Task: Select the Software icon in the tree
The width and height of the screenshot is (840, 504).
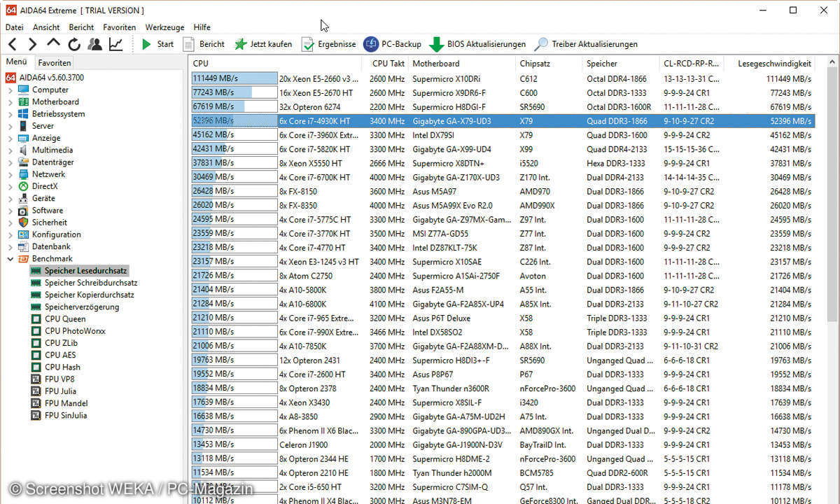Action: [23, 211]
